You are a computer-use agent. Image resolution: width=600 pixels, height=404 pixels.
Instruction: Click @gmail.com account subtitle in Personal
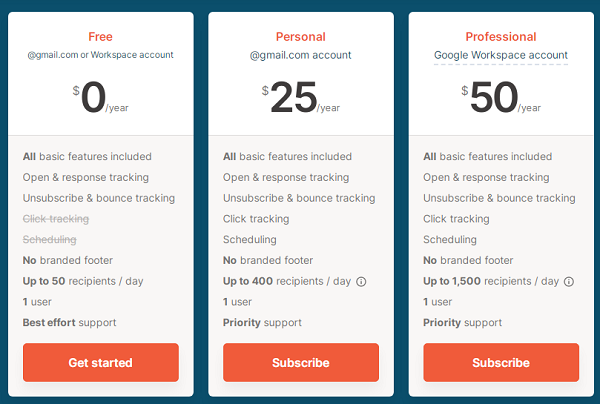point(300,55)
